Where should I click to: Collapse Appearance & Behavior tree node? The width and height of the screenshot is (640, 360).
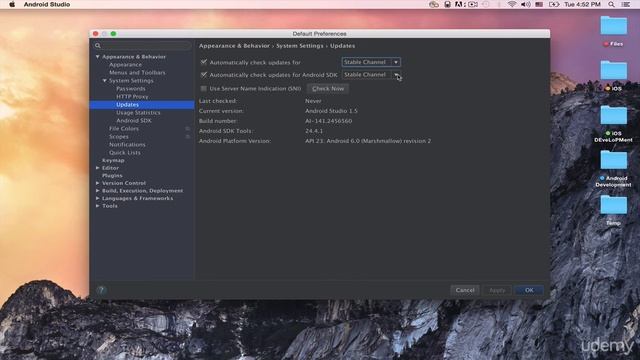point(98,57)
